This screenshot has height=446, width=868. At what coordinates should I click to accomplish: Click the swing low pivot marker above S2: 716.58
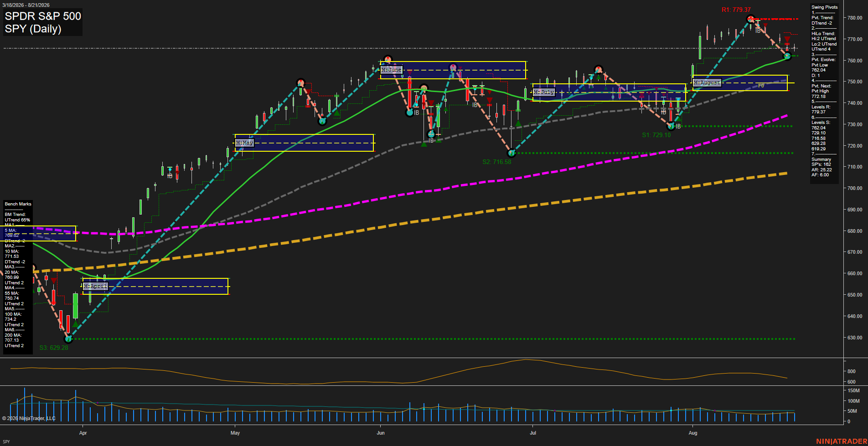pyautogui.click(x=511, y=153)
